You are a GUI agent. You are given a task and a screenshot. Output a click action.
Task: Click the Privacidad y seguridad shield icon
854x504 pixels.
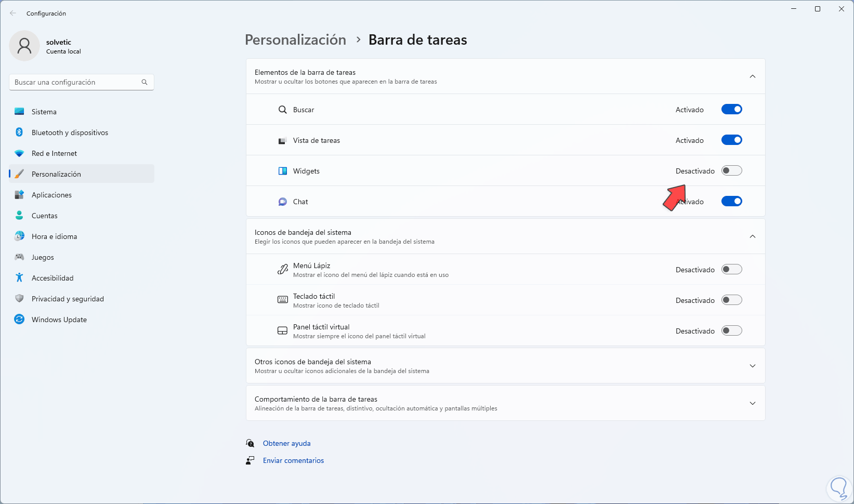pos(19,299)
